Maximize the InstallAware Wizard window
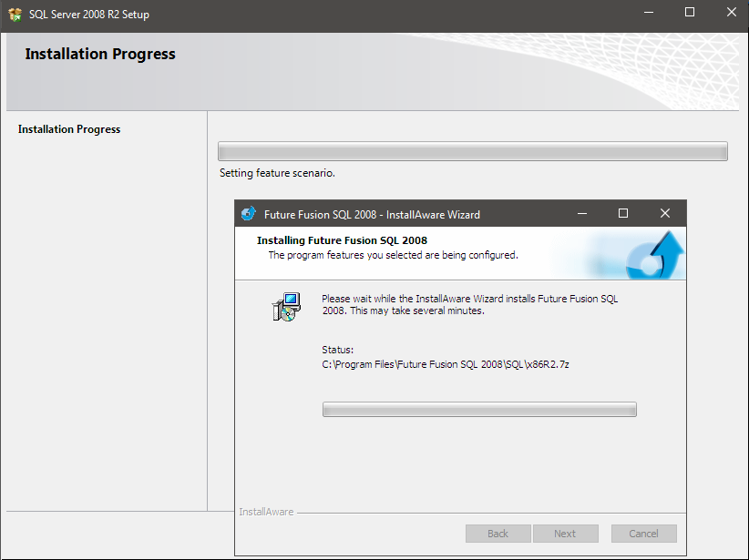Image resolution: width=749 pixels, height=560 pixels. pyautogui.click(x=623, y=213)
